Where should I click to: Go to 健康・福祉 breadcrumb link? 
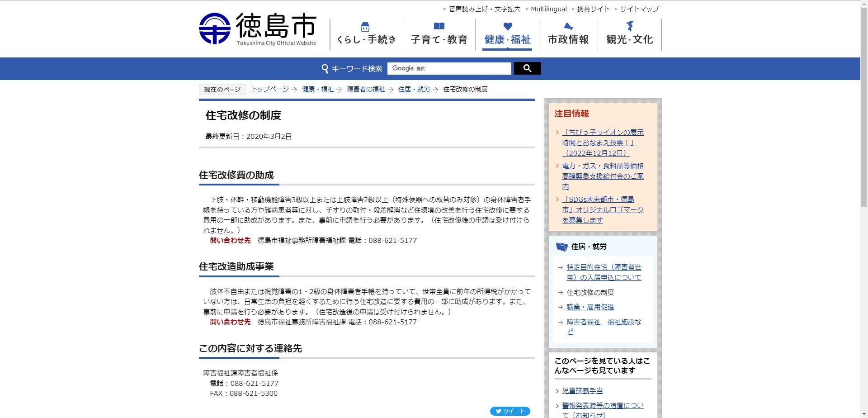318,89
